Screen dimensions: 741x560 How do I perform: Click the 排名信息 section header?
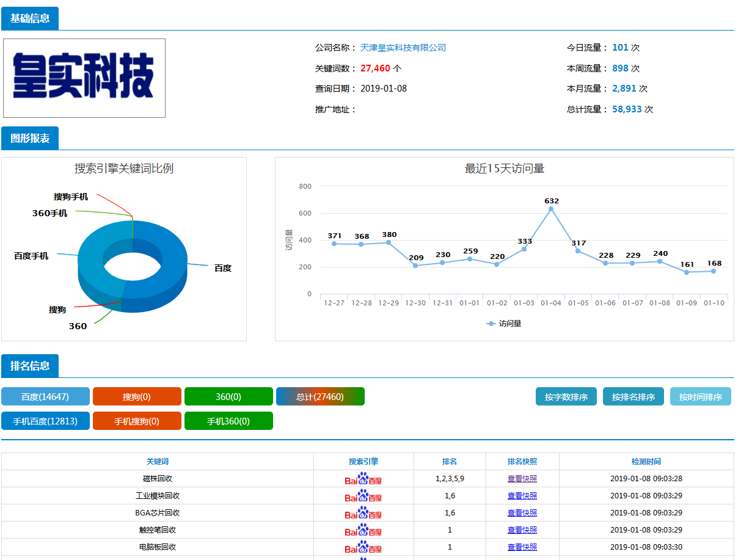(x=30, y=366)
